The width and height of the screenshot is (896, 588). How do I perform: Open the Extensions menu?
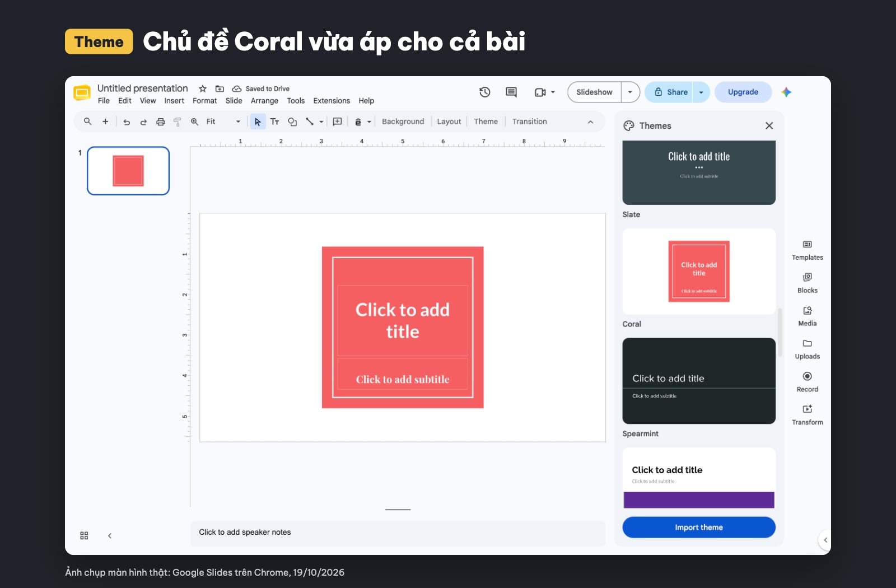click(x=332, y=101)
